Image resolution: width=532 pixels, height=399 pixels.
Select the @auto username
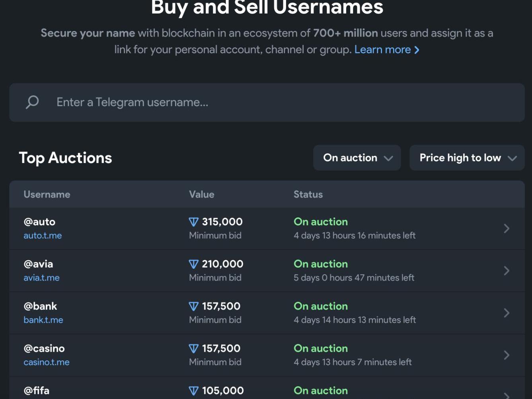(39, 222)
